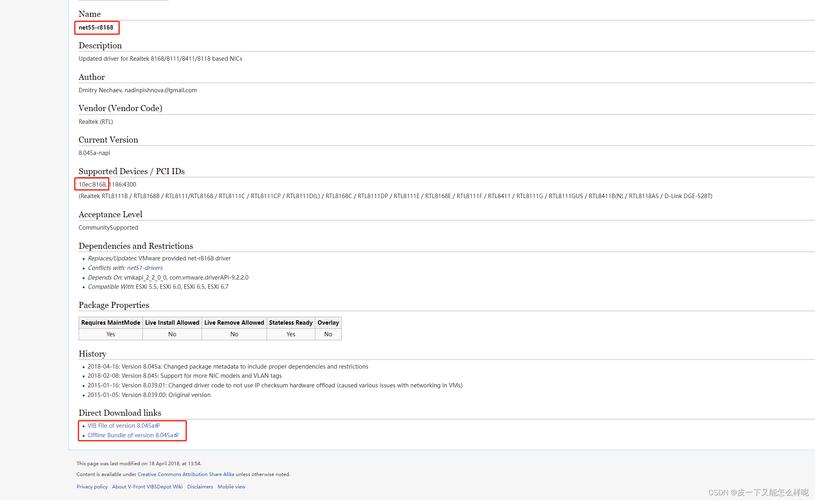Viewport: 815px width, 500px height.
Task: Click the Live Remove Allowed table header
Action: point(234,323)
